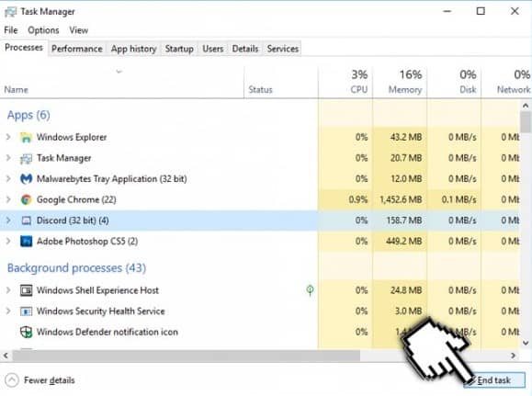The width and height of the screenshot is (532, 396).
Task: Select the Apps (6) group heading
Action: pyautogui.click(x=28, y=116)
